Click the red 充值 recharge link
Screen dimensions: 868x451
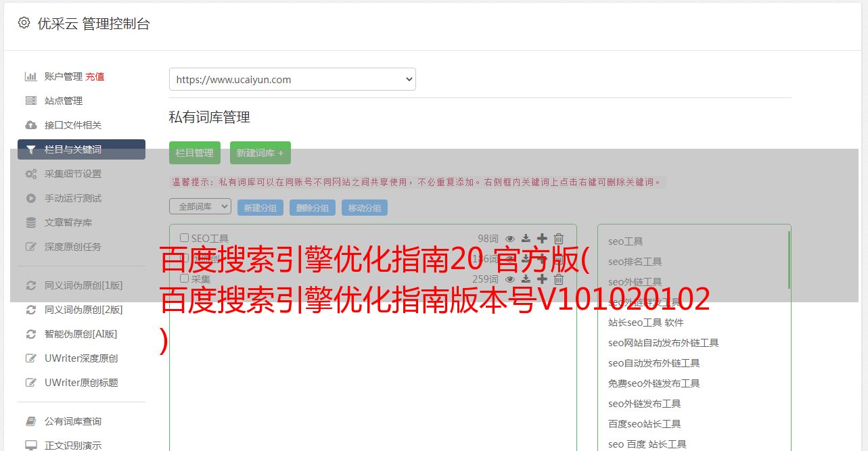point(95,76)
